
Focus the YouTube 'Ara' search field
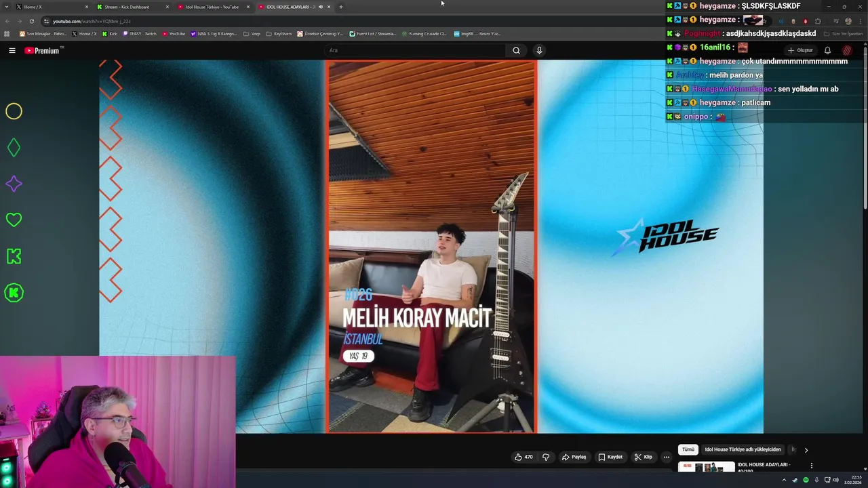[415, 50]
